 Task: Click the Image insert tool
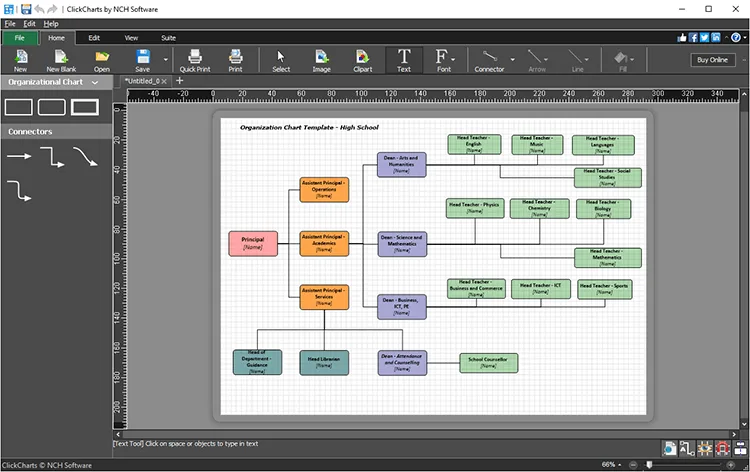pyautogui.click(x=321, y=60)
